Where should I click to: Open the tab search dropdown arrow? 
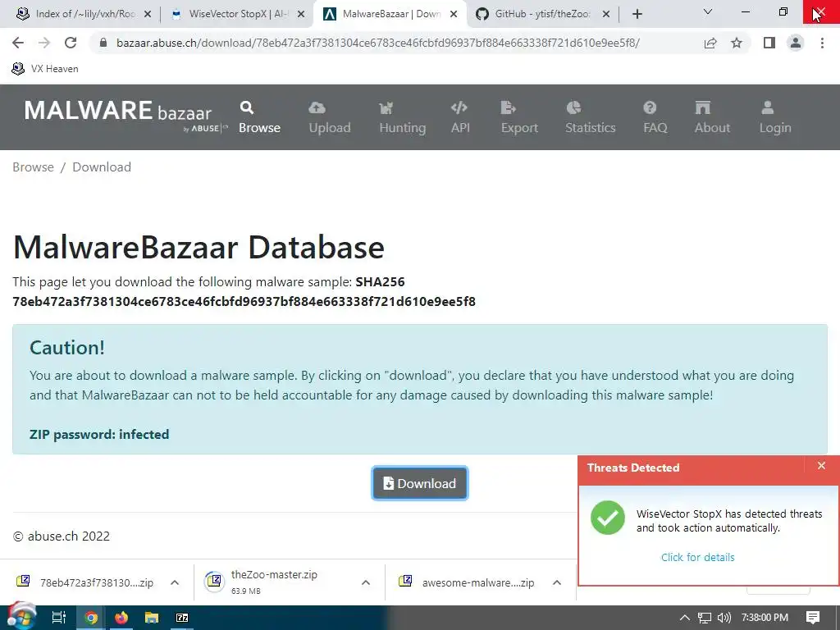[x=708, y=11]
